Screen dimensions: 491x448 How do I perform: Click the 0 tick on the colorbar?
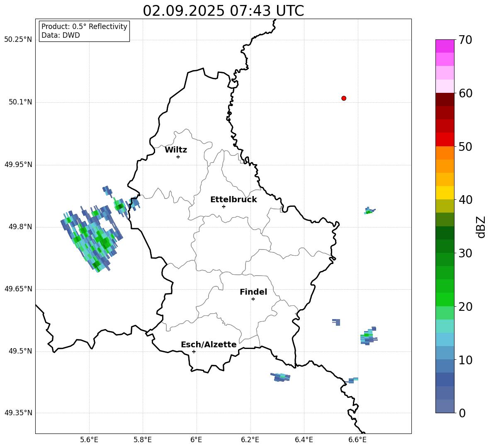462,413
